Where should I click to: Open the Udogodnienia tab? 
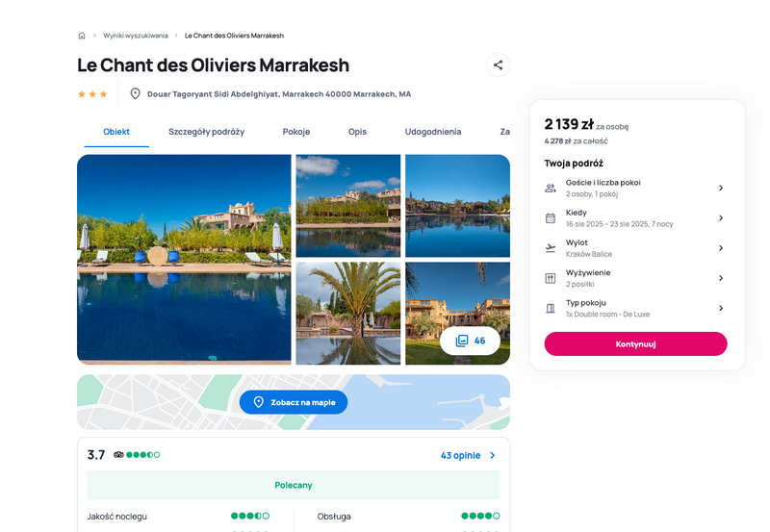(432, 132)
